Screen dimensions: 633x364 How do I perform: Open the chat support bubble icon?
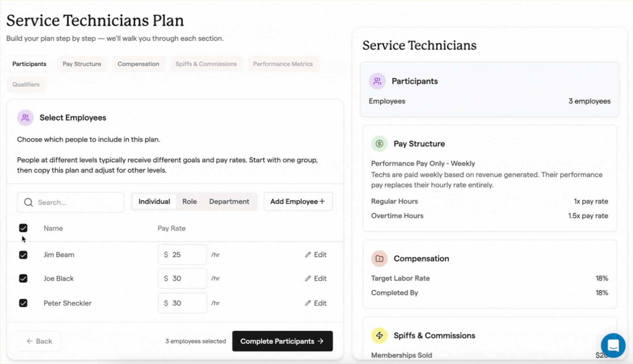click(613, 345)
